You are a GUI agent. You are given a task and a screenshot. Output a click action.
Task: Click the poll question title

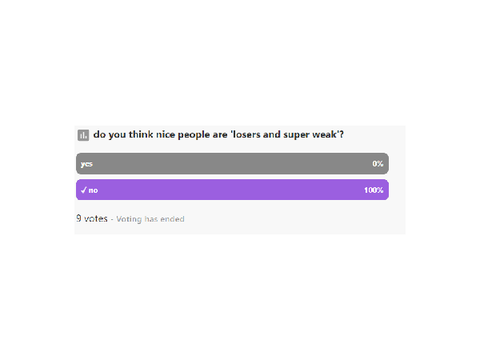tap(219, 135)
